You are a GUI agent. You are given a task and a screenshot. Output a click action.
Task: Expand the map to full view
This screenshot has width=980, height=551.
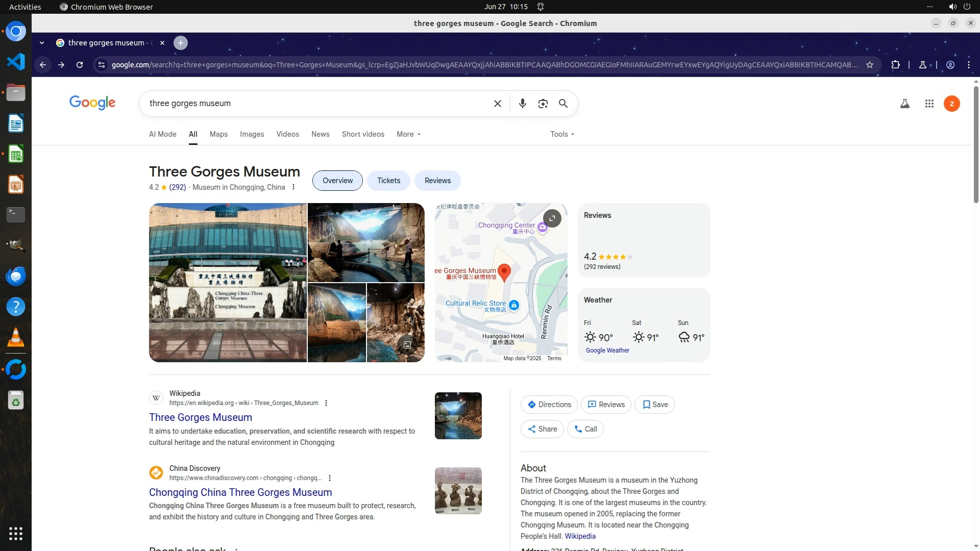pyautogui.click(x=552, y=218)
